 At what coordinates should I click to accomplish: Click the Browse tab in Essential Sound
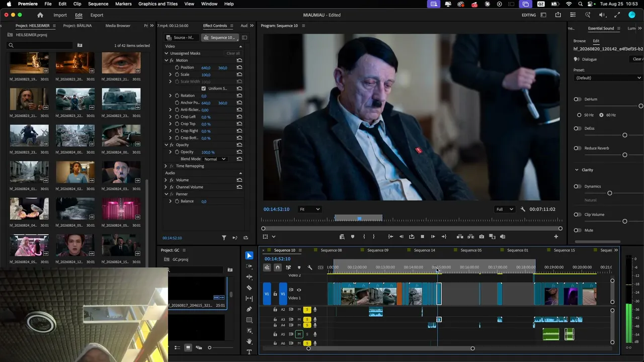(x=580, y=41)
